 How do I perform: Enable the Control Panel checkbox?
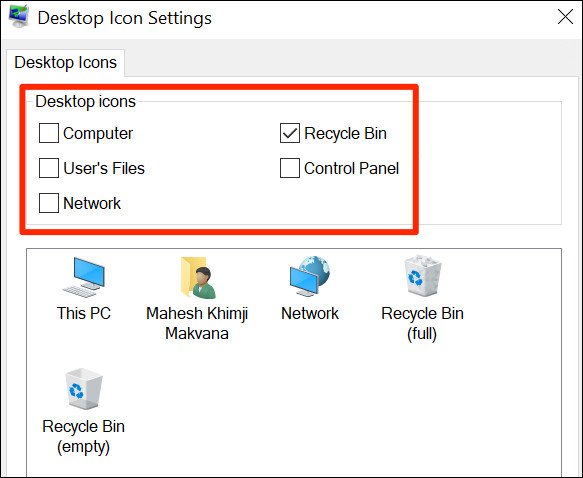pyautogui.click(x=290, y=168)
